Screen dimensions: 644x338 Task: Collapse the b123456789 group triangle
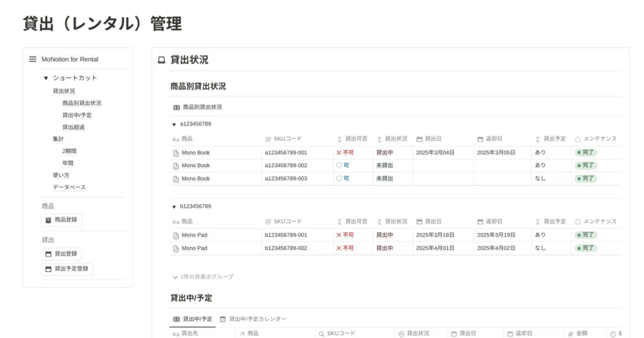point(174,207)
